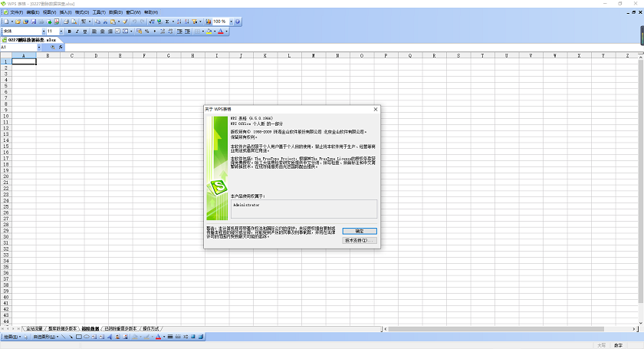
Task: Paste using the clipboard icon
Action: tap(113, 21)
